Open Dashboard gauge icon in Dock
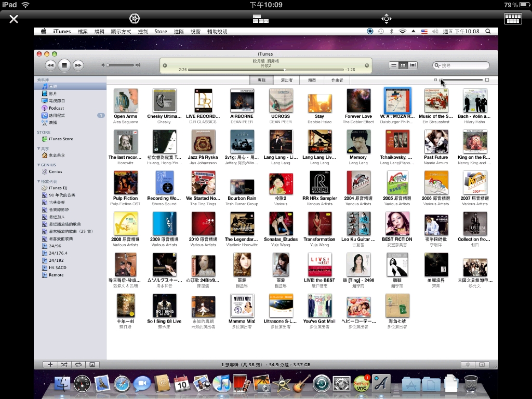Image resolution: width=532 pixels, height=399 pixels. click(82, 384)
